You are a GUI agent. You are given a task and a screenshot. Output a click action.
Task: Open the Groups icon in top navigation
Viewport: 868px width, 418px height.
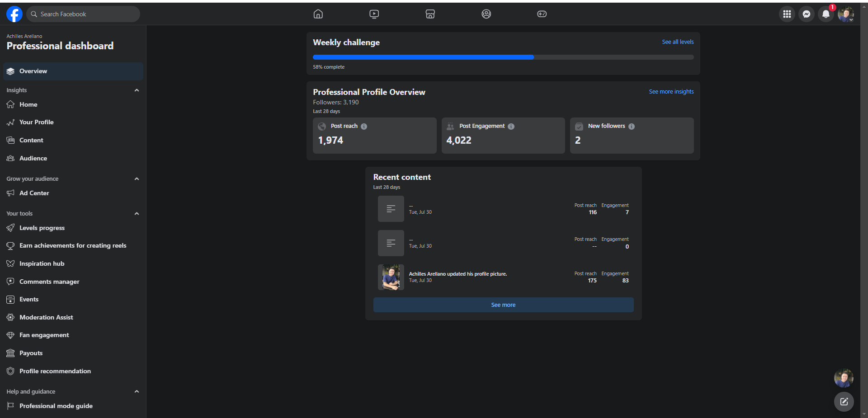tap(486, 14)
